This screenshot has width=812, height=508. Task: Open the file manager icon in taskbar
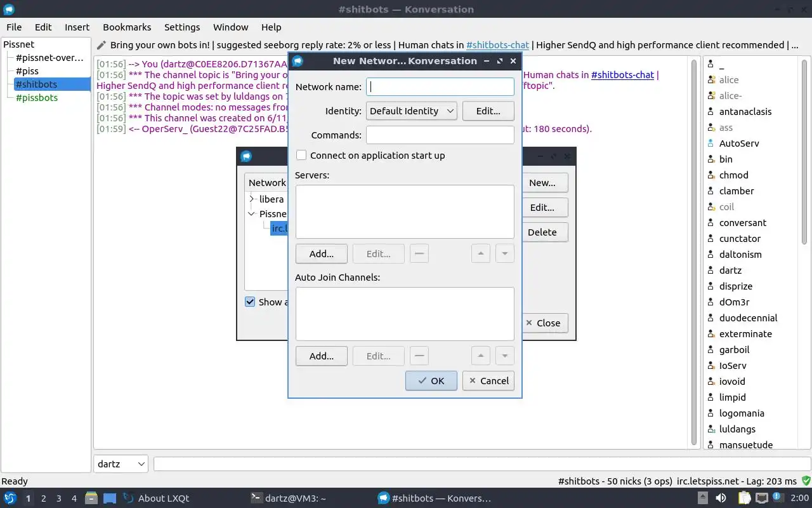click(91, 498)
